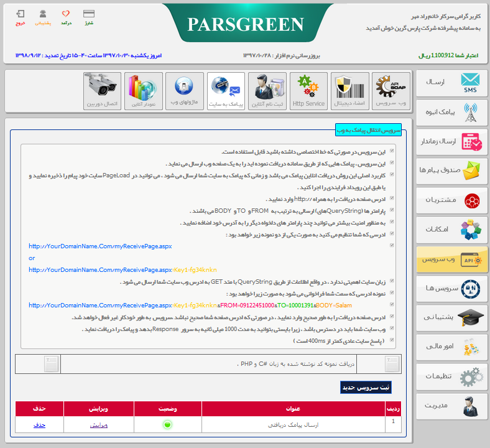Viewport: 490px width, 448px height.
Task: Click the register new service (ثبت سرویس جدید) button
Action: [366, 388]
